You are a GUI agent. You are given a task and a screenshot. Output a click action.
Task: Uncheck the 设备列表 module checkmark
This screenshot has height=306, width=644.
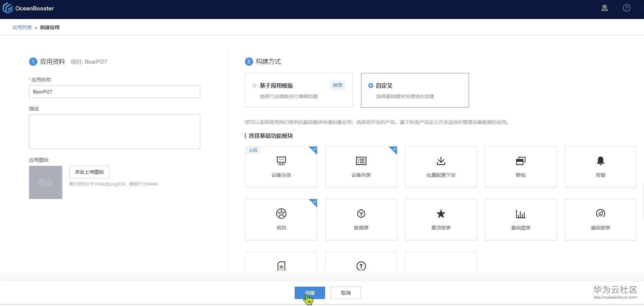click(x=394, y=150)
